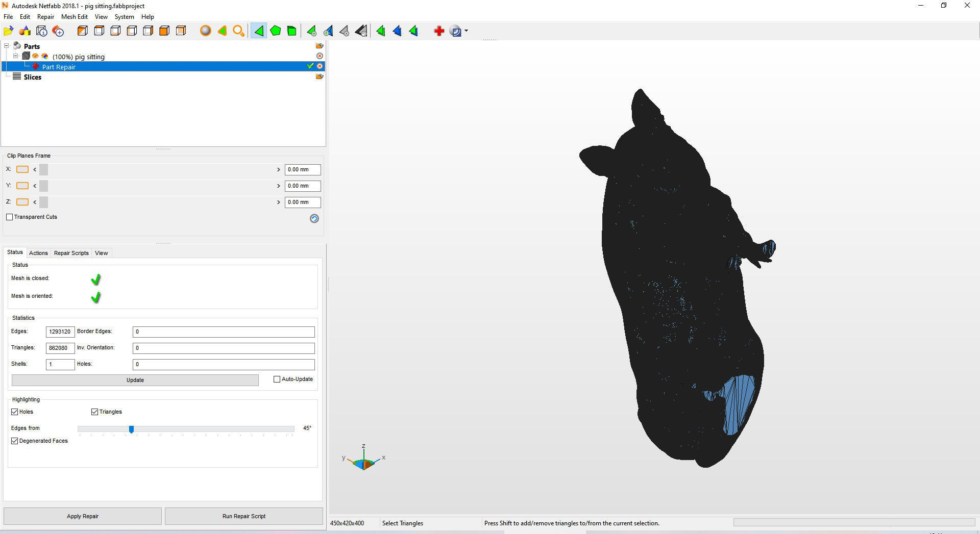980x534 pixels.
Task: Click the X clip plane slider handle
Action: coord(43,169)
